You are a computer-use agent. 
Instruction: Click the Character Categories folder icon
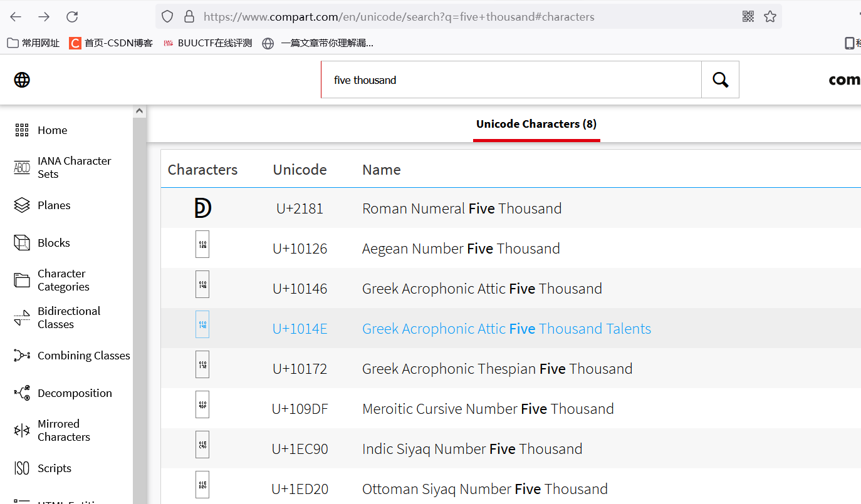(22, 280)
